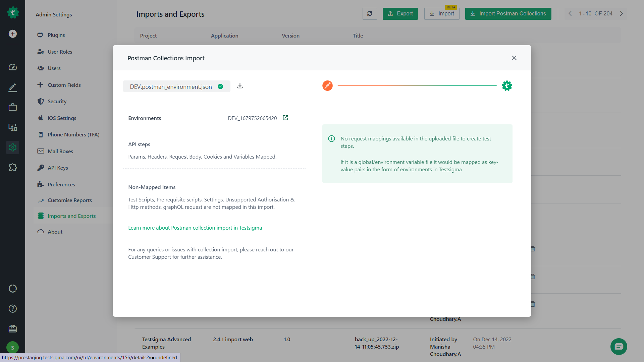
Task: Download the uploaded environment JSON file
Action: [240, 86]
